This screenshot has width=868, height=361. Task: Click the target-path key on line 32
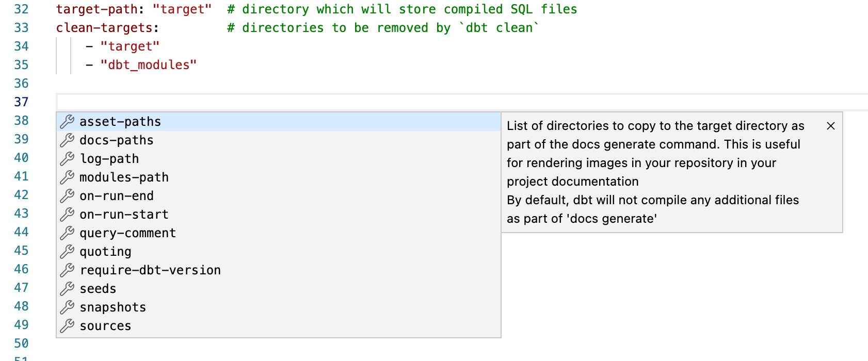pyautogui.click(x=97, y=9)
